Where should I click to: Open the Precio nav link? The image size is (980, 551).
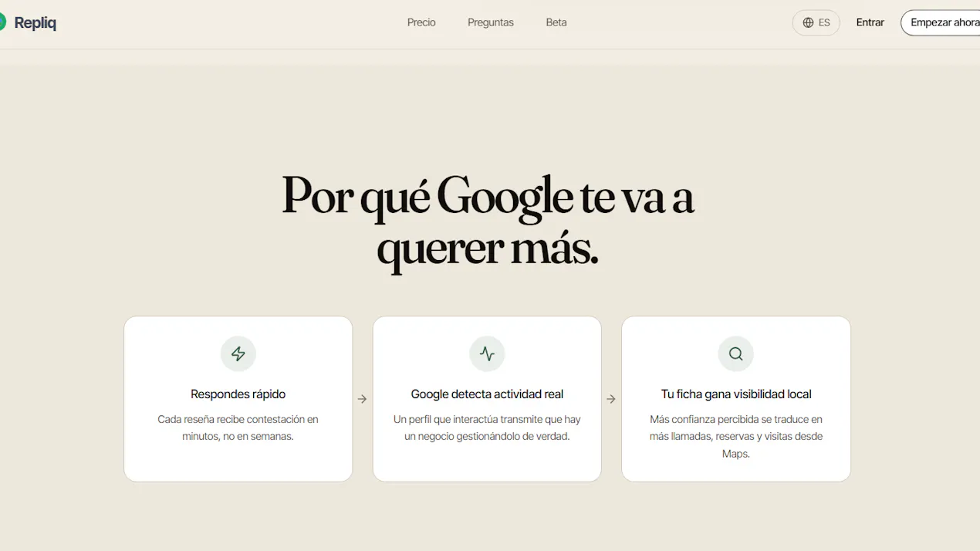click(421, 22)
